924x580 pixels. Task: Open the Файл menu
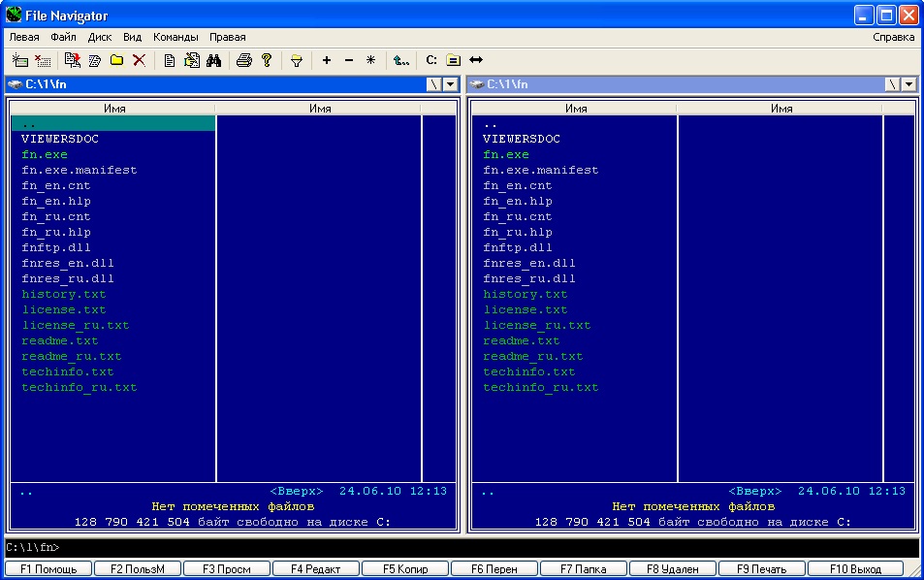[63, 37]
